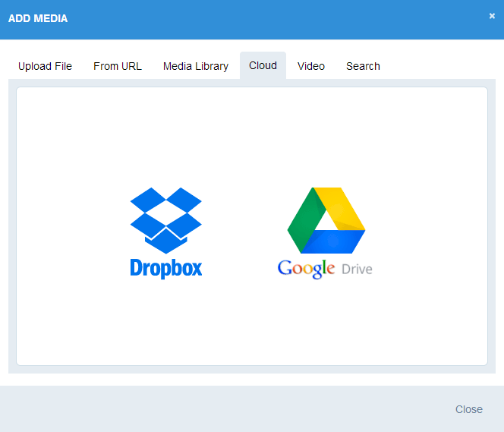Click the yellow side of the Drive triangle

(342, 207)
